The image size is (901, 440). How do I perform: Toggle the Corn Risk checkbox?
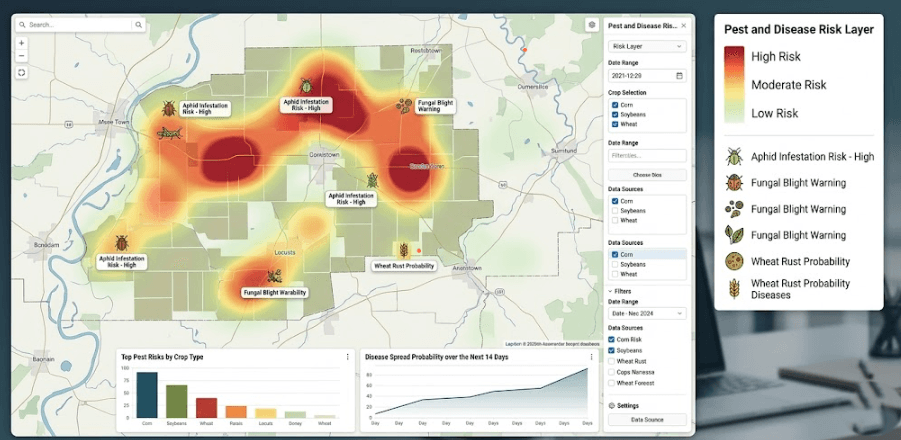tap(611, 339)
